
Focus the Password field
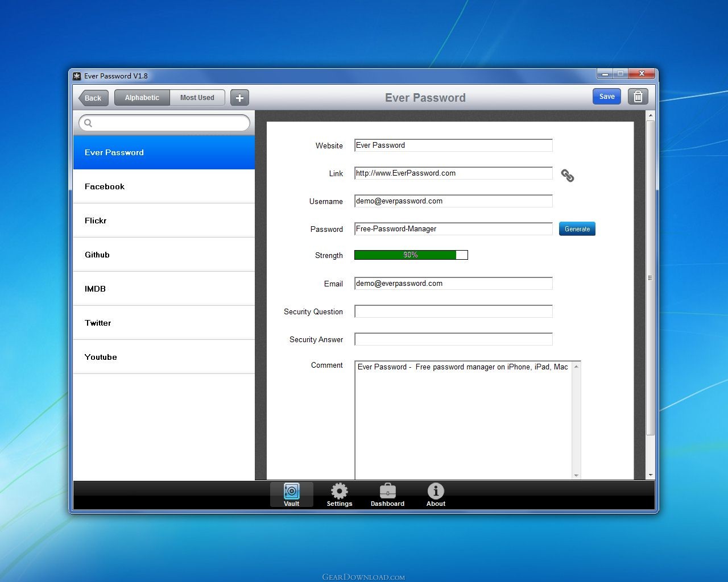(x=453, y=229)
